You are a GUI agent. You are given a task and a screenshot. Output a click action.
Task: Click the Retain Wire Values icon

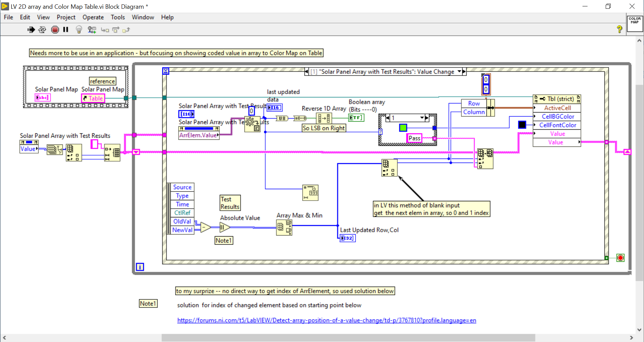pos(91,30)
